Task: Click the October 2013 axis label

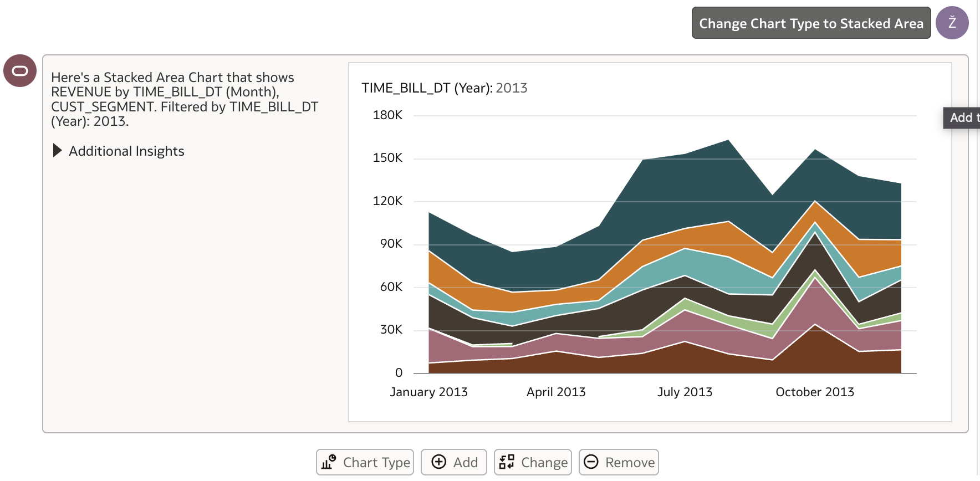Action: pyautogui.click(x=815, y=392)
